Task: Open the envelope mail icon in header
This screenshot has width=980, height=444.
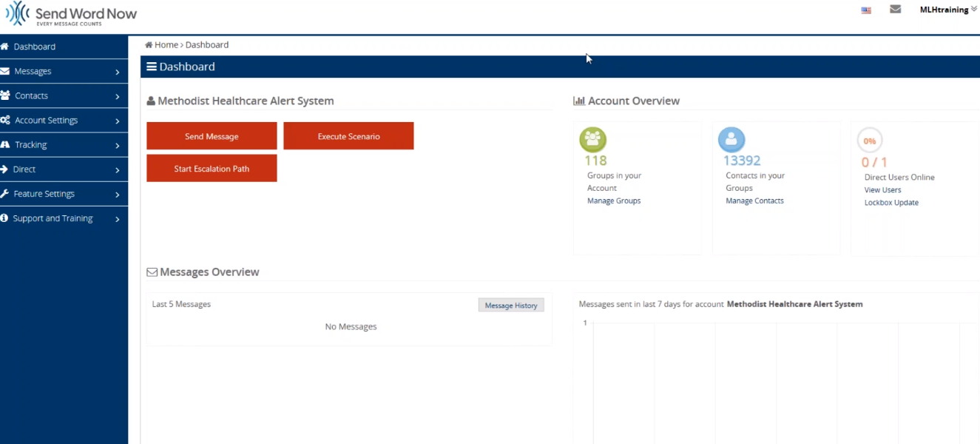Action: tap(895, 10)
